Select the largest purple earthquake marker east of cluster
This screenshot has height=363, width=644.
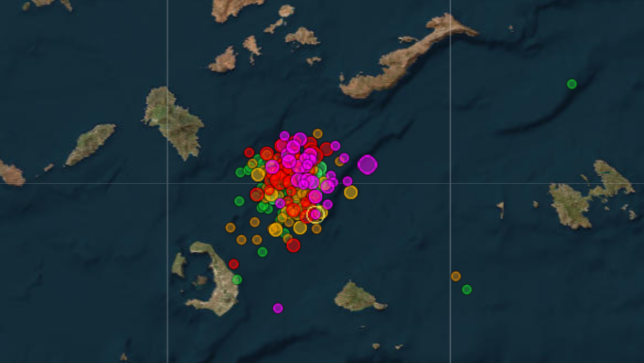coord(367,164)
